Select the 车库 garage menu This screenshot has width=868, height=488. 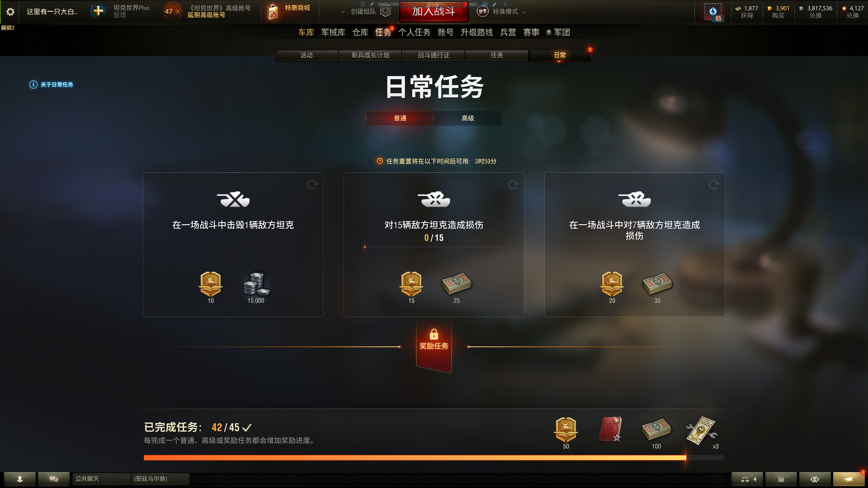pyautogui.click(x=306, y=32)
